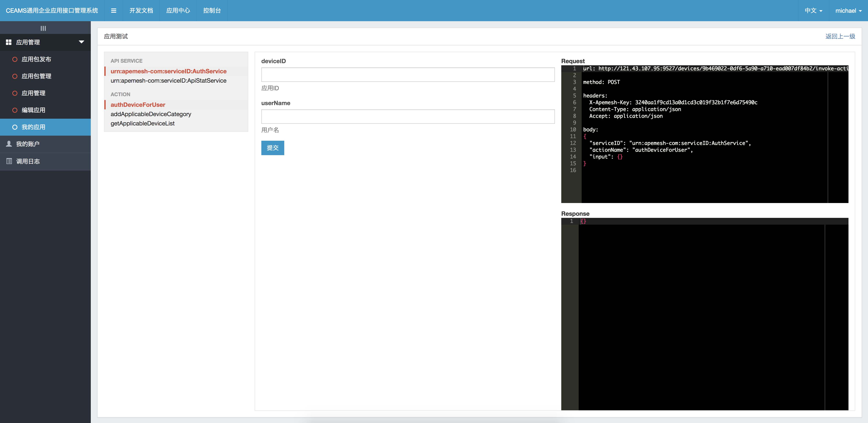The width and height of the screenshot is (868, 423).
Task: Click the "method: POST" line
Action: pyautogui.click(x=601, y=82)
